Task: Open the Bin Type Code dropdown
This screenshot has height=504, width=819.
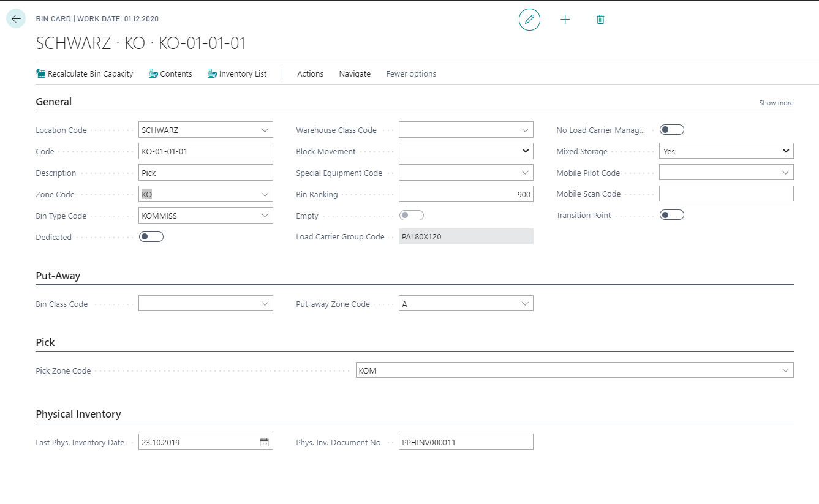Action: tap(265, 216)
